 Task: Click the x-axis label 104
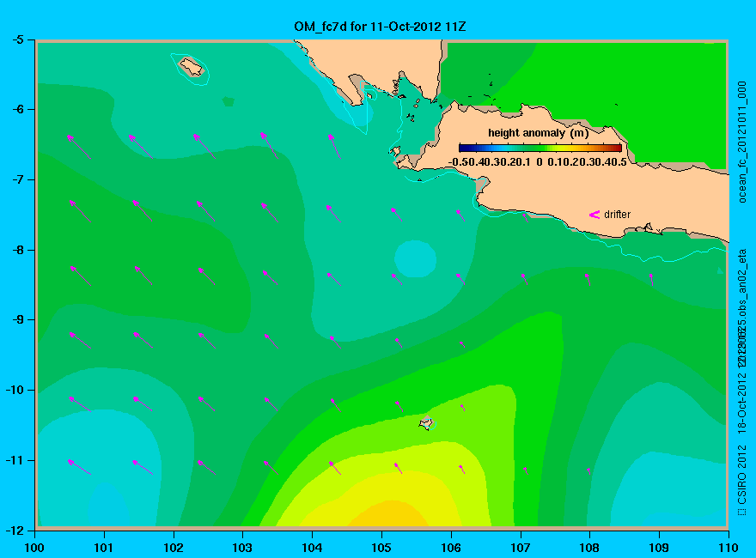(x=312, y=548)
